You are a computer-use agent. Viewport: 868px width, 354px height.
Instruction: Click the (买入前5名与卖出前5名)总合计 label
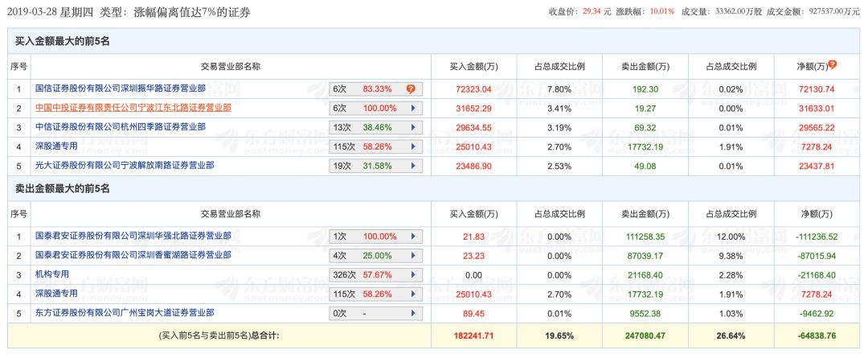(219, 335)
